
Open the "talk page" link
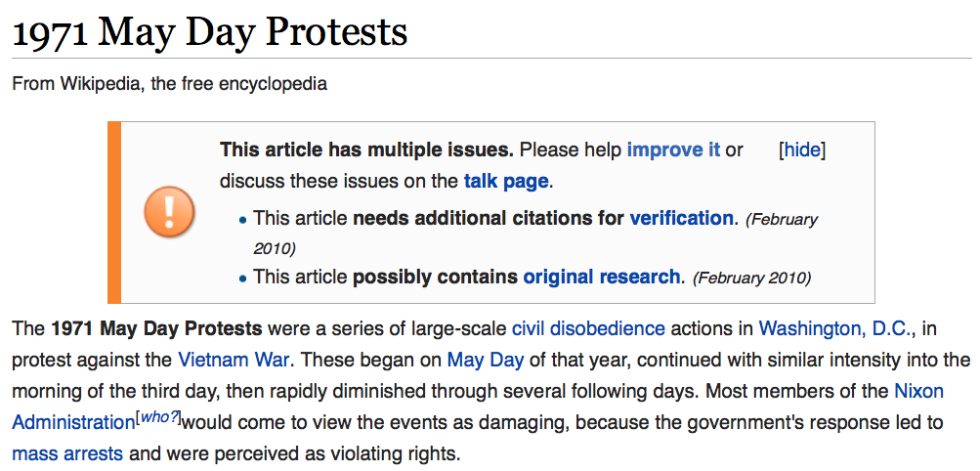506,182
